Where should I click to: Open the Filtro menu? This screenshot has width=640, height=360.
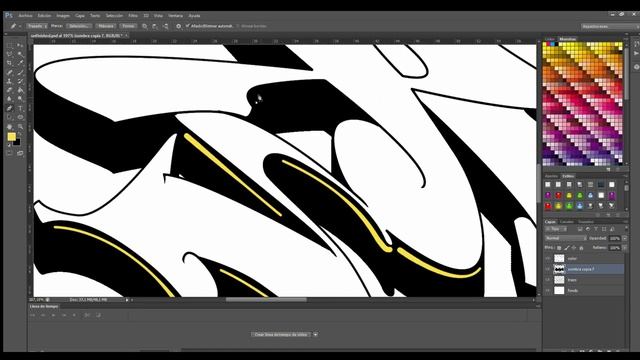click(x=133, y=16)
